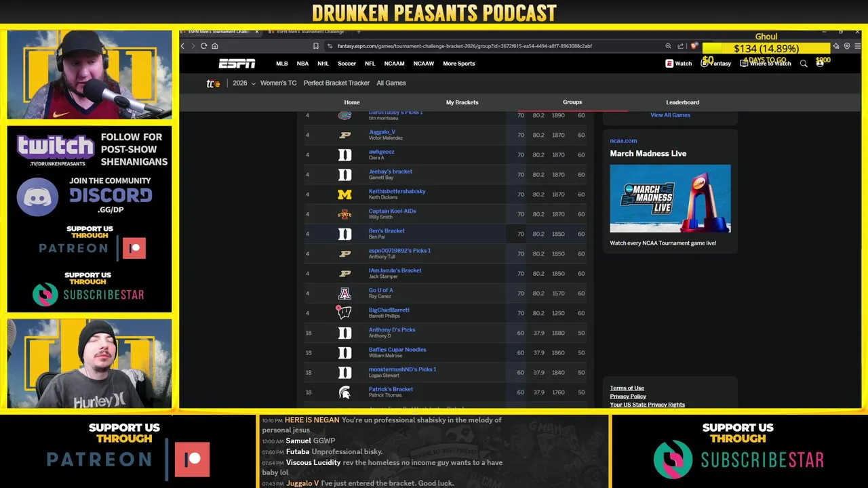Screen dimensions: 868x488
Task: Reload the page with the browser refresh icon
Action: click(203, 46)
